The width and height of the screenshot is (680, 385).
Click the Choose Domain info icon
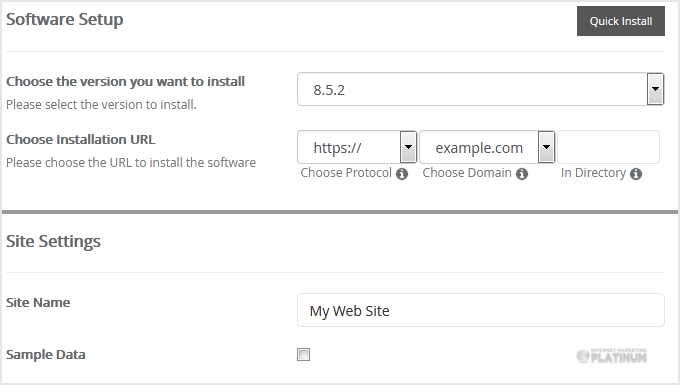(522, 174)
